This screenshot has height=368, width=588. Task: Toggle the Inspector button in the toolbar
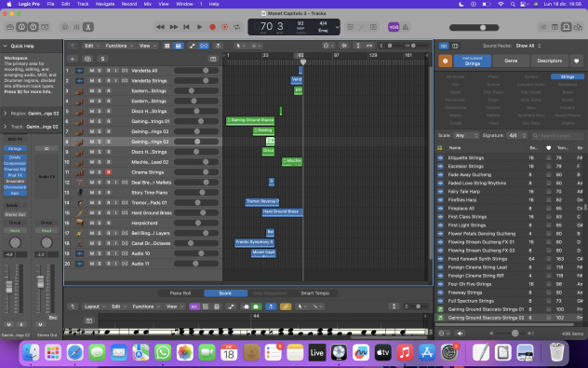click(x=21, y=27)
